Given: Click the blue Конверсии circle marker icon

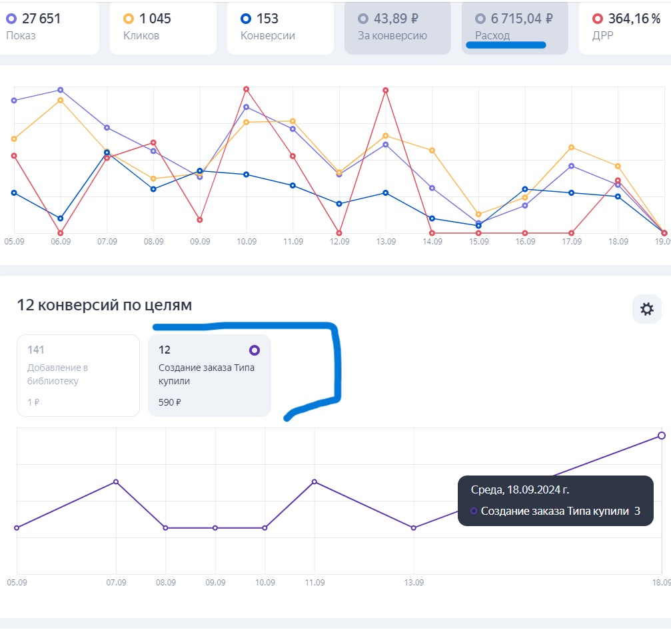Looking at the screenshot, I should 246,19.
